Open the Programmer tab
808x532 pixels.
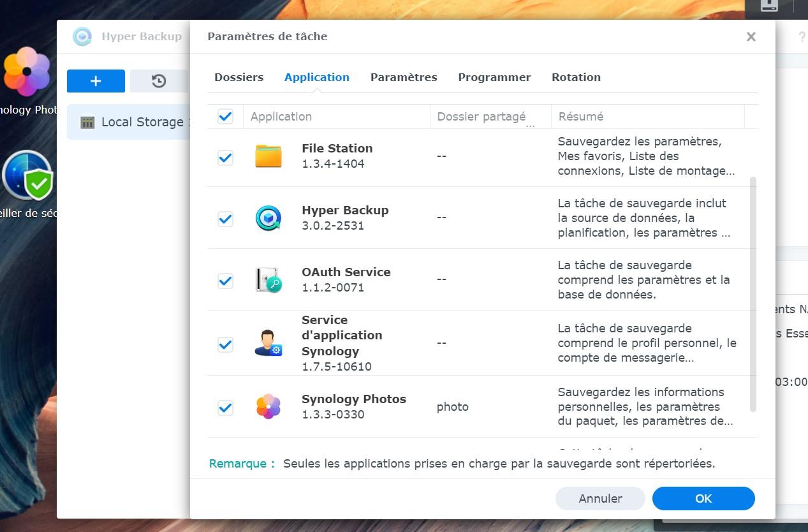(494, 77)
